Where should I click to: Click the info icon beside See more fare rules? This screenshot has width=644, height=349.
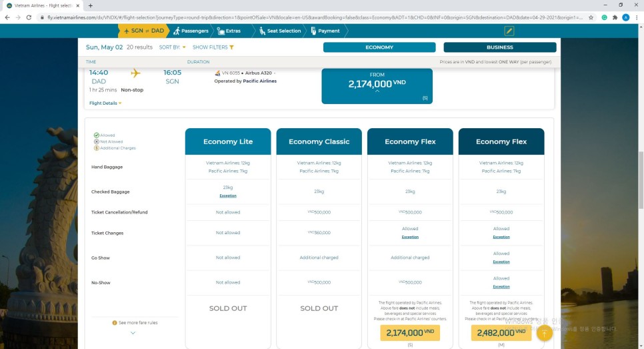click(x=115, y=323)
